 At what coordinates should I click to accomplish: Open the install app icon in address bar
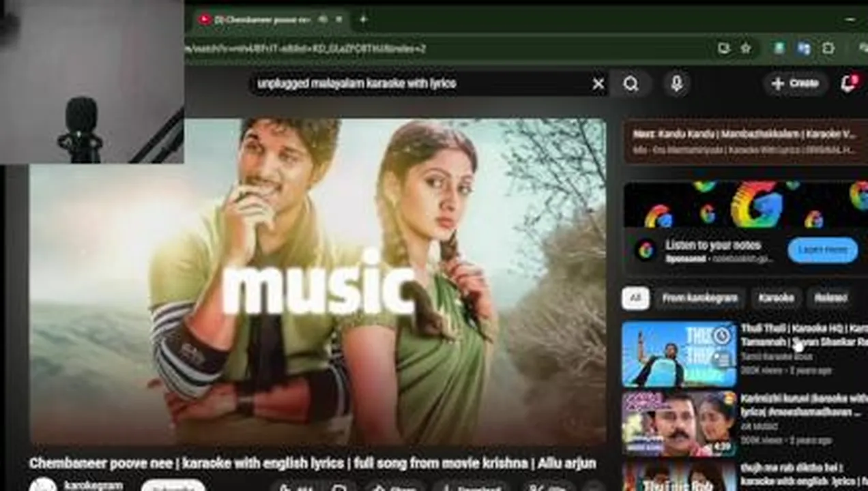(723, 48)
